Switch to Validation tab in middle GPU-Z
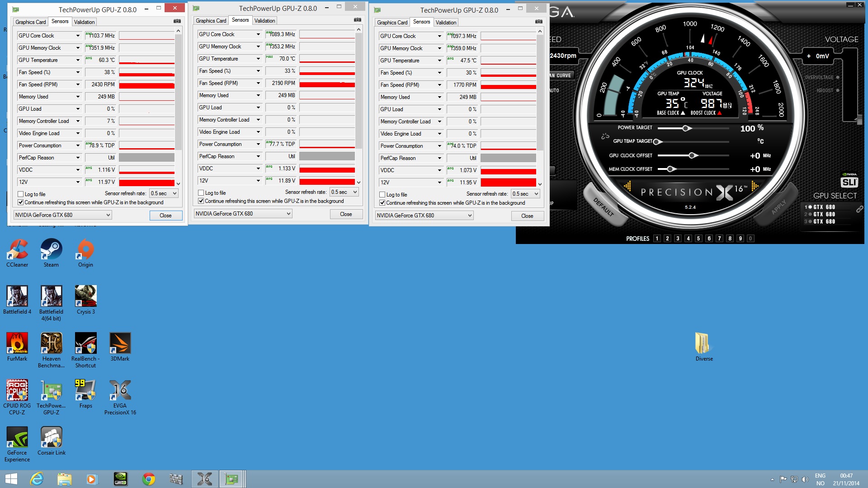Image resolution: width=868 pixels, height=488 pixels. (264, 21)
